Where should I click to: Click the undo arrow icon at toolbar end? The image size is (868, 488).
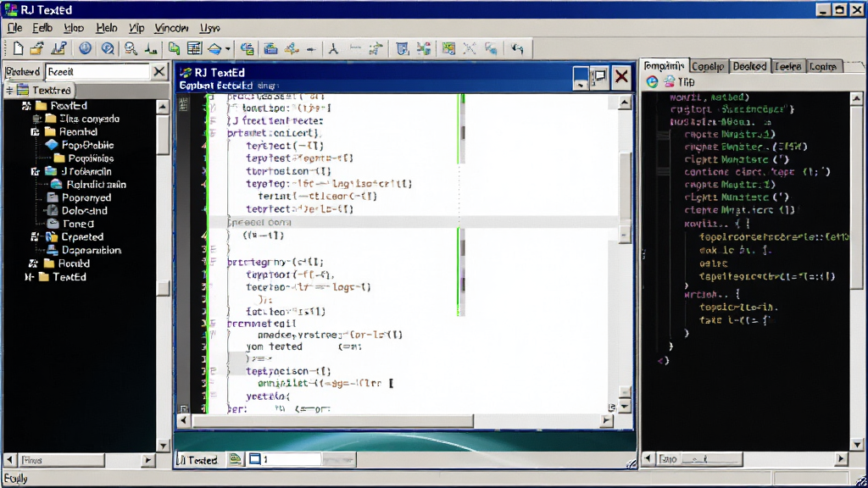[518, 48]
